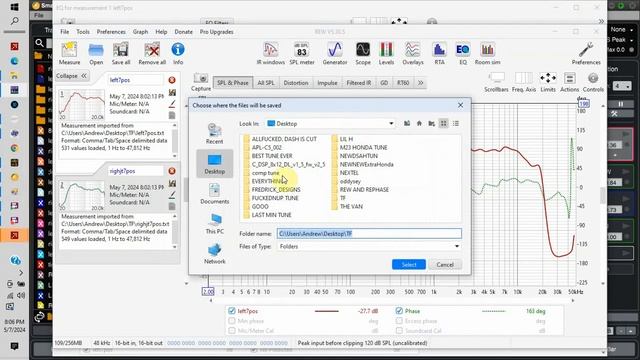Open the IR windows tool

click(x=271, y=53)
